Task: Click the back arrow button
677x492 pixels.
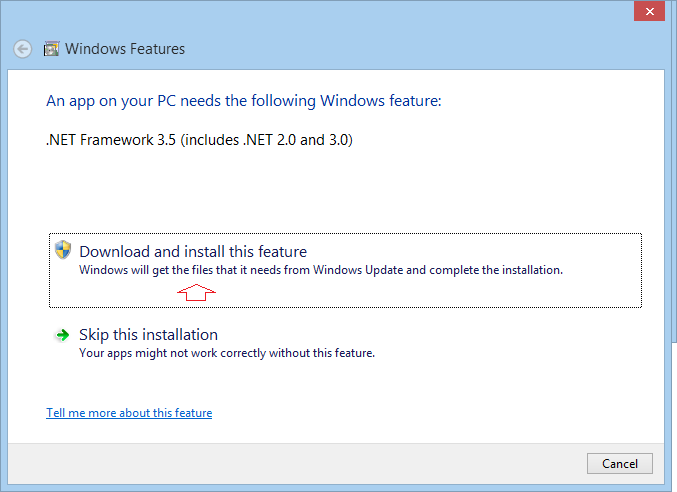Action: tap(23, 49)
